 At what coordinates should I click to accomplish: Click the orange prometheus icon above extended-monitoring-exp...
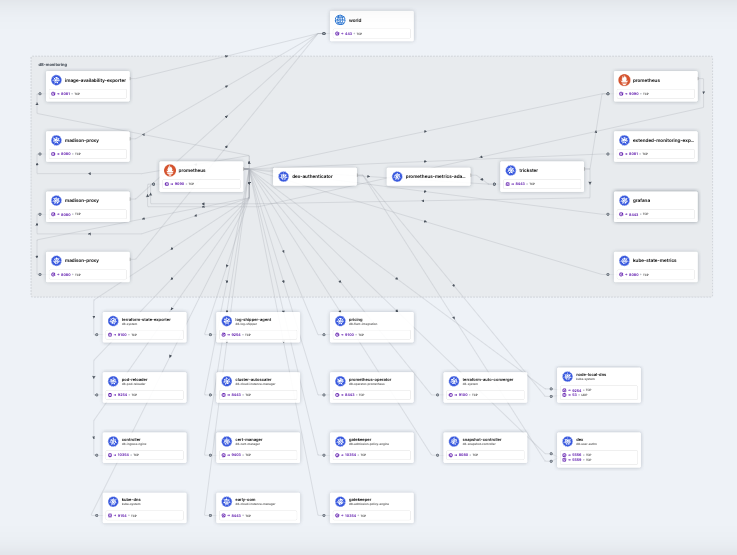(624, 80)
